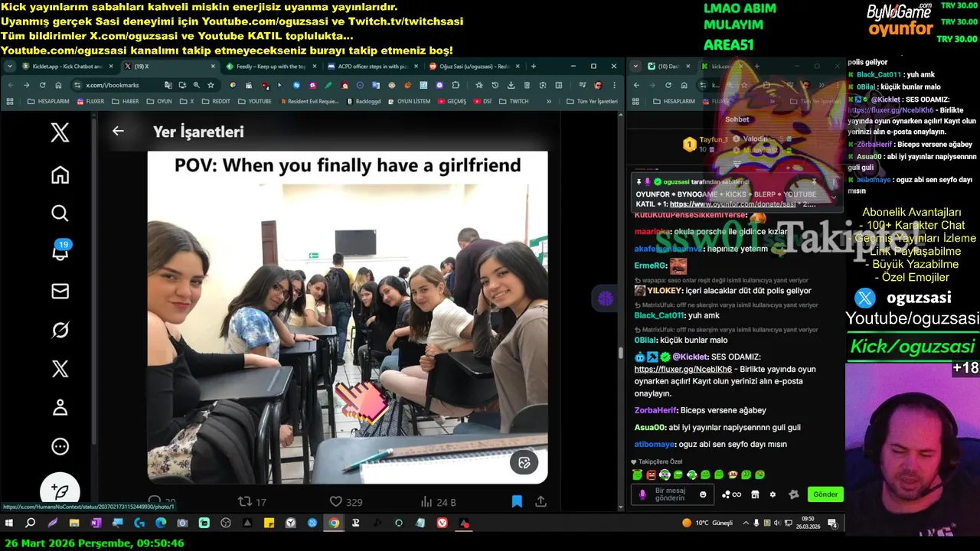Retweet the post with 17 reposts
The height and width of the screenshot is (551, 980).
point(252,502)
